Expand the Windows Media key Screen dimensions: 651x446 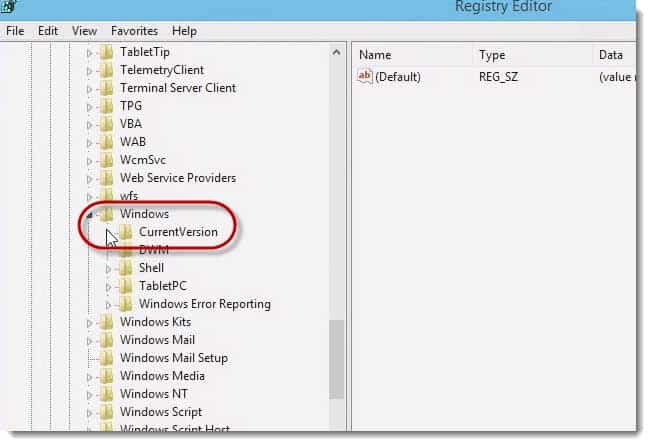click(89, 377)
